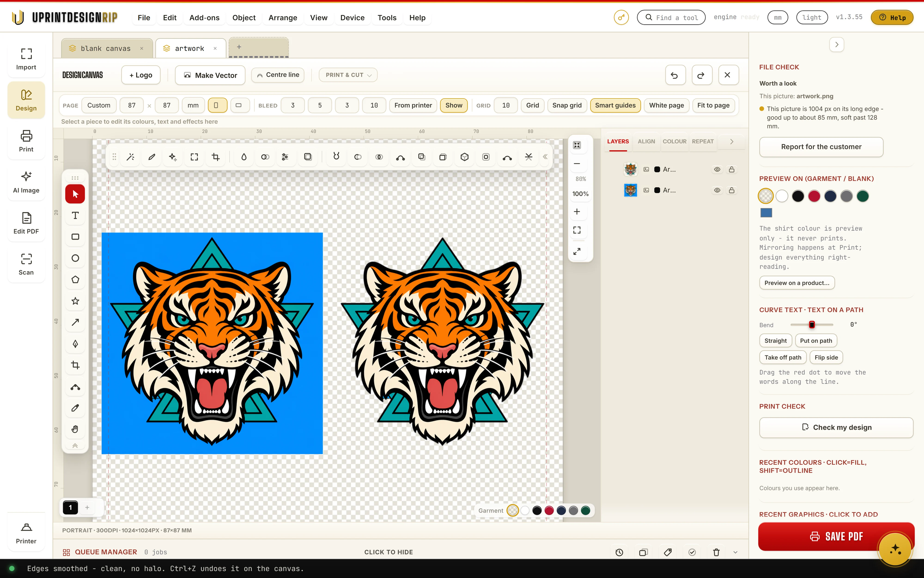Click the trash icon in queue manager
Screen dimensions: 924x578
(716, 552)
